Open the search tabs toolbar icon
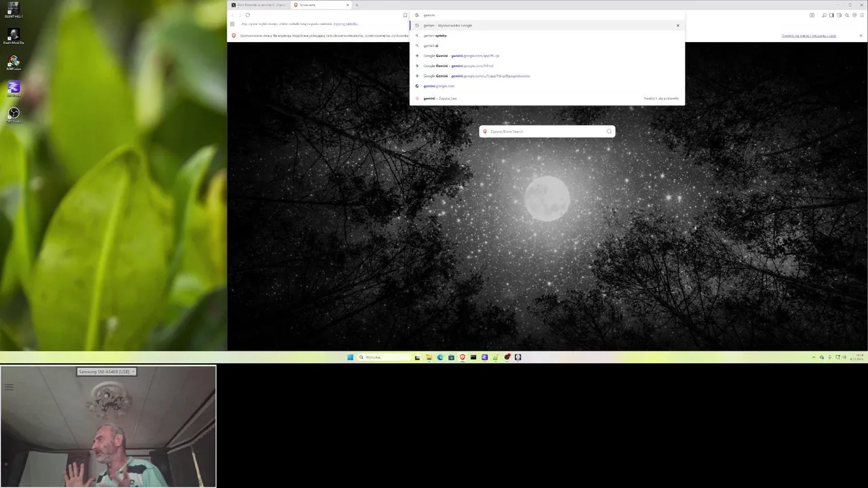 pyautogui.click(x=812, y=15)
